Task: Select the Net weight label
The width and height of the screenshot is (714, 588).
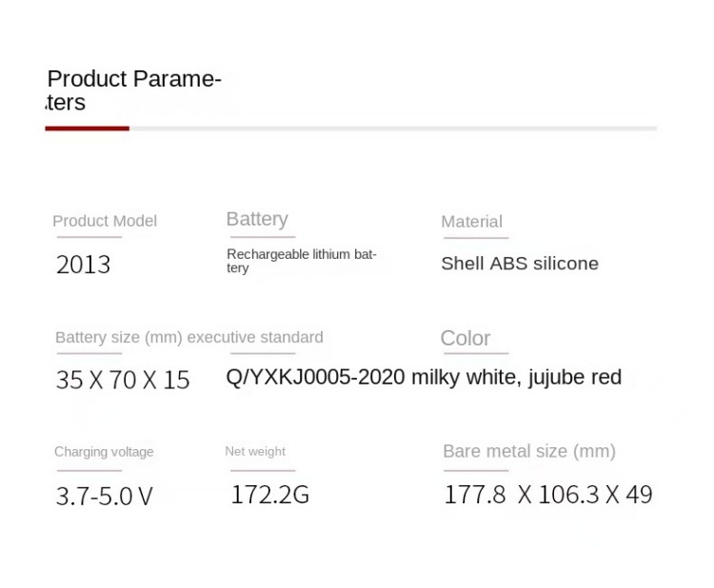Action: (255, 451)
